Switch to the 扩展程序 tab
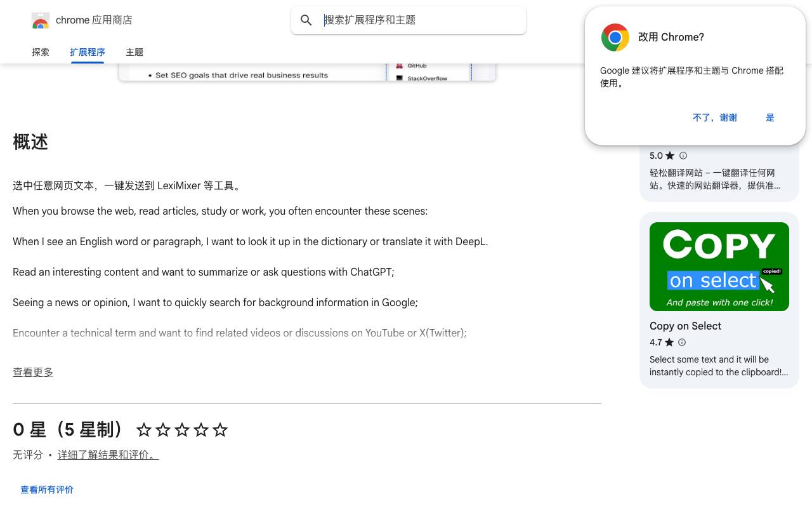 88,52
